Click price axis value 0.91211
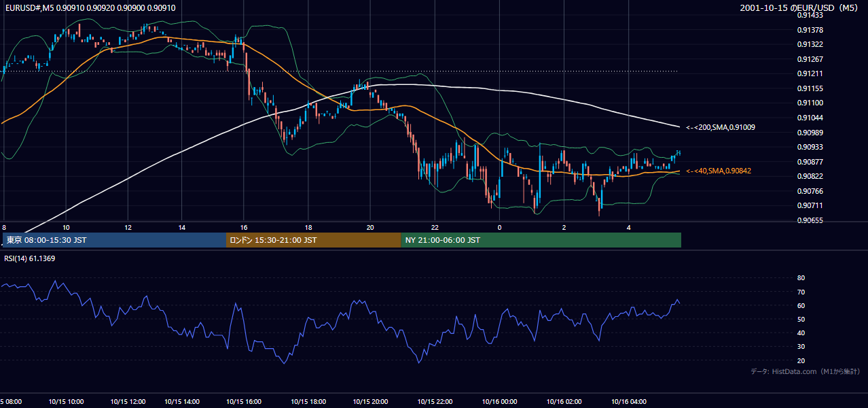The width and height of the screenshot is (868, 408). [x=810, y=73]
